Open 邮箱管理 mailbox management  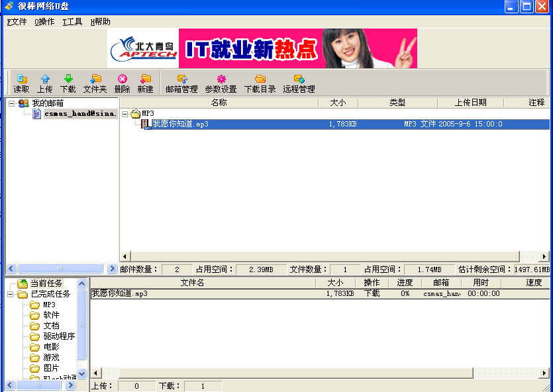pos(181,83)
